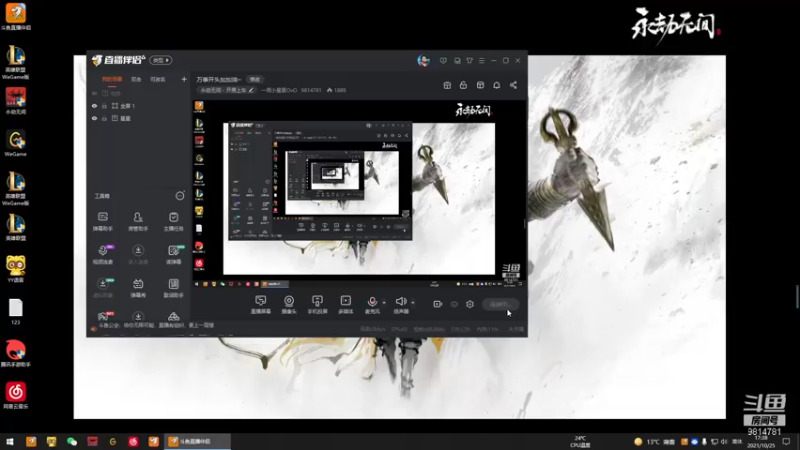
Task: Open the hamburger menu in title bar
Action: tap(481, 60)
